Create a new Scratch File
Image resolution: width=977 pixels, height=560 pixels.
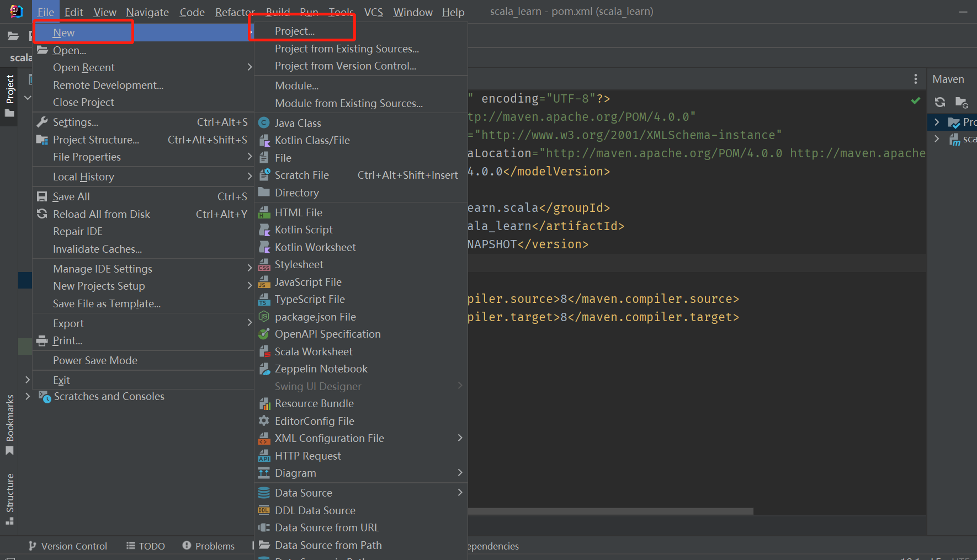coord(361,175)
